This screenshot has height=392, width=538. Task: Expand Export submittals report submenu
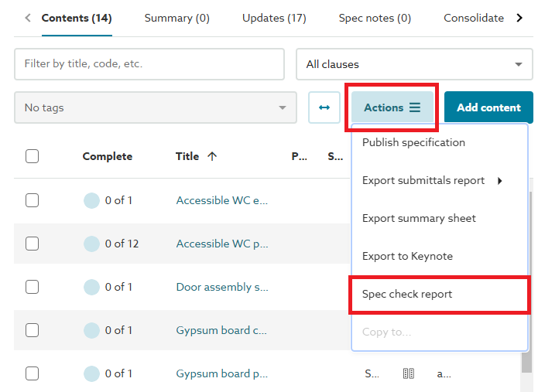click(x=432, y=180)
